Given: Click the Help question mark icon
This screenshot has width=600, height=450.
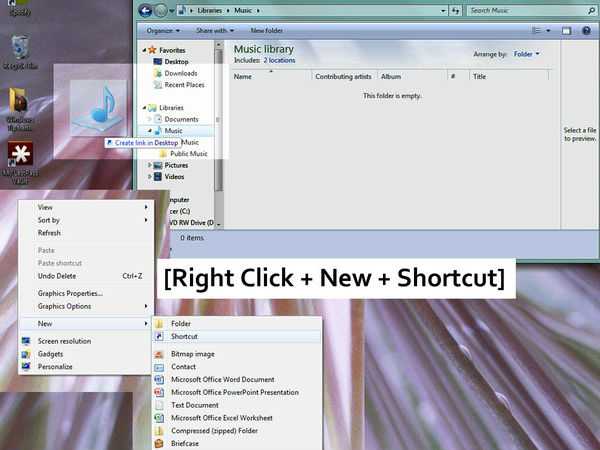Looking at the screenshot, I should click(x=586, y=31).
